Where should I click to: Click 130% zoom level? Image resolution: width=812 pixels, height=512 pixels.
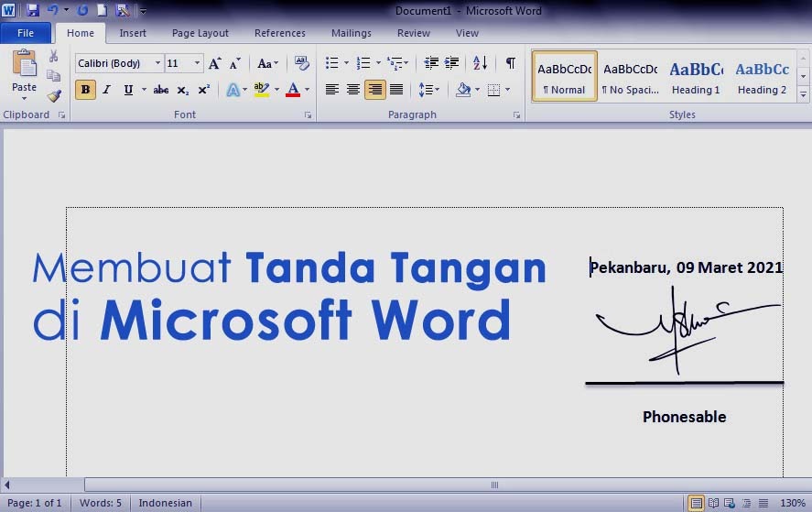793,503
